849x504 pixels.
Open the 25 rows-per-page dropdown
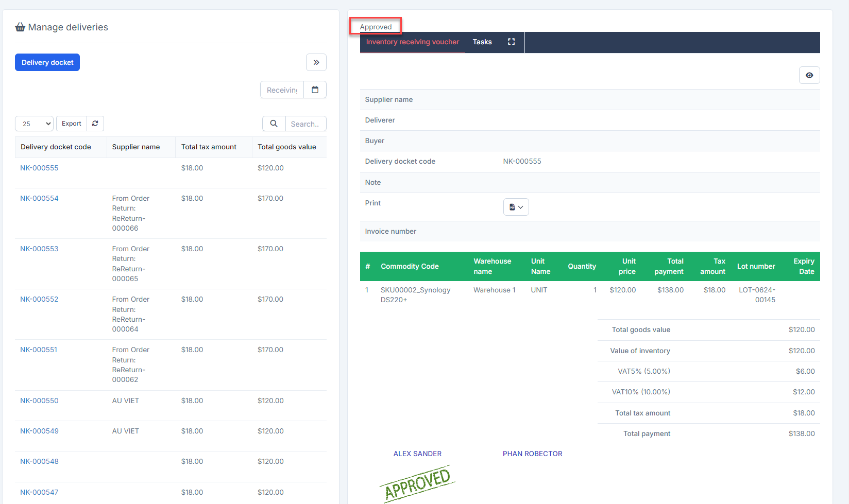[x=34, y=124]
